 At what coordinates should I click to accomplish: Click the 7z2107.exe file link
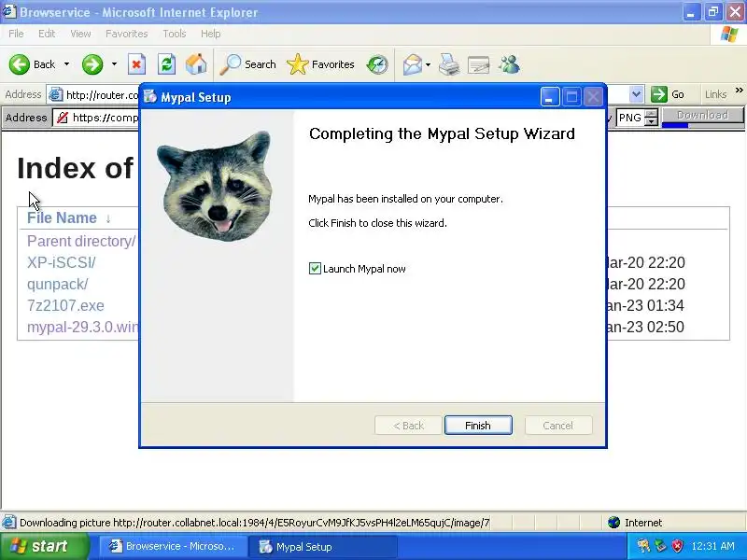[x=65, y=306]
